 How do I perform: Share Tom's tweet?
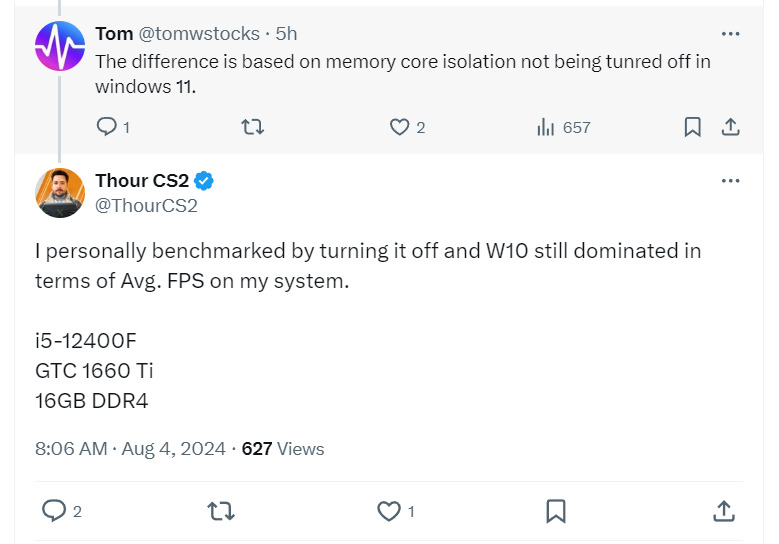[x=730, y=127]
